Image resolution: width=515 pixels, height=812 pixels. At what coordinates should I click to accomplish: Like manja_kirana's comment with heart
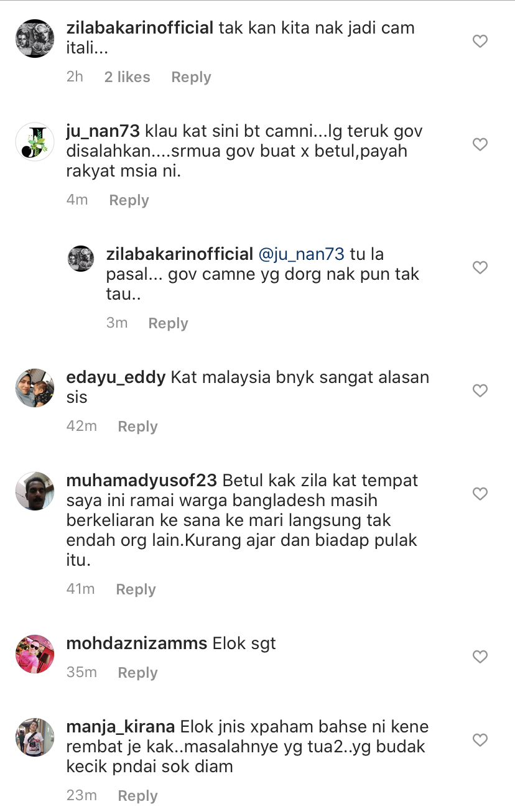pos(480,740)
